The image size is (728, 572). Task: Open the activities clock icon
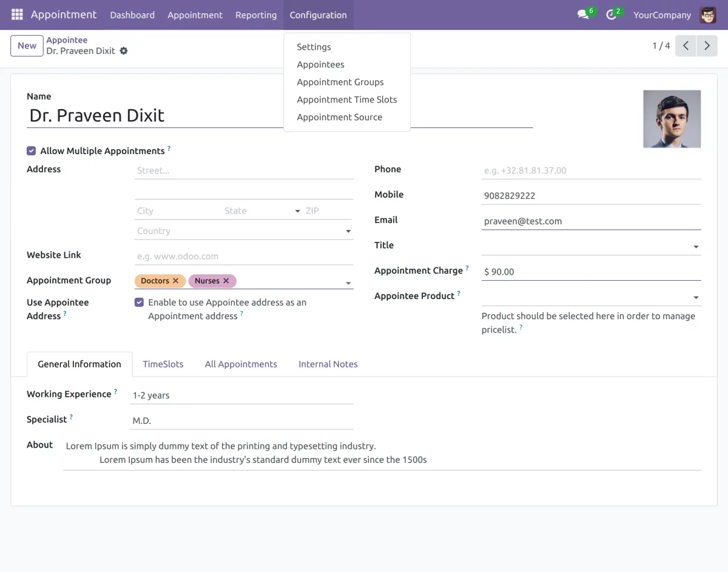coord(611,15)
